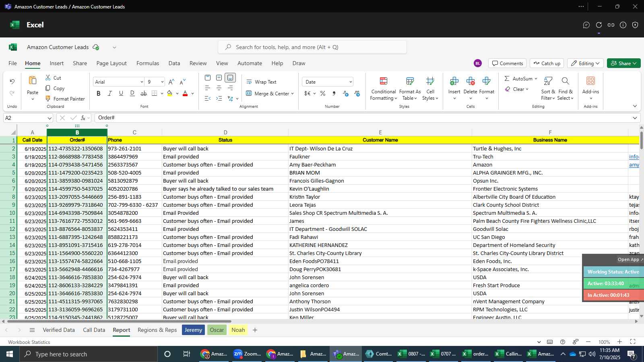This screenshot has height=362, width=644.
Task: Add a new sheet
Action: click(x=255, y=330)
